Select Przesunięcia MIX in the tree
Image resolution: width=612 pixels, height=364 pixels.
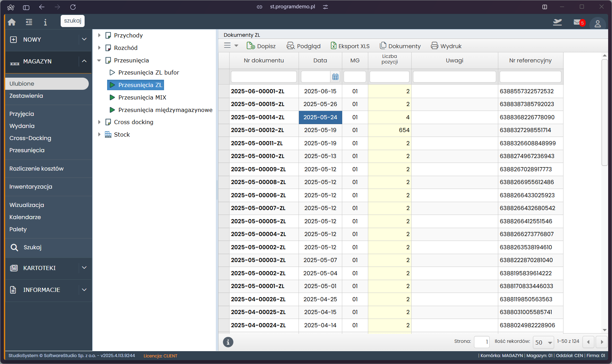click(x=142, y=97)
